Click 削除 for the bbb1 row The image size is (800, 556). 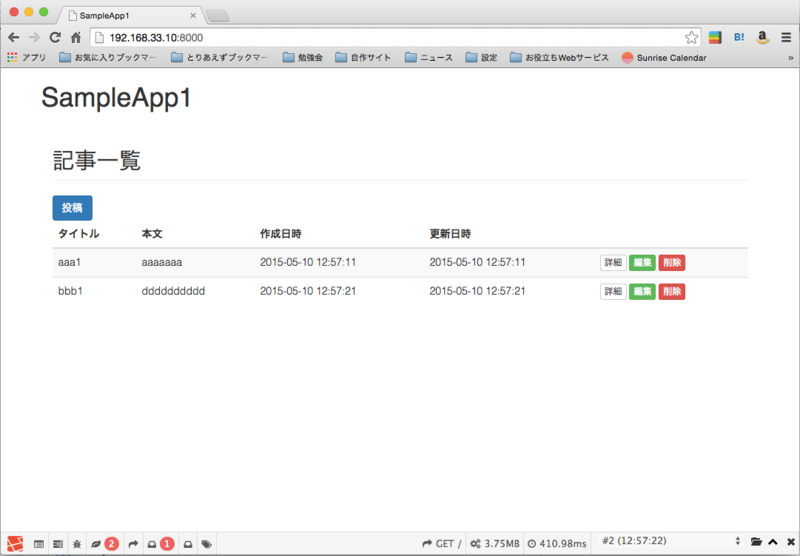click(672, 291)
